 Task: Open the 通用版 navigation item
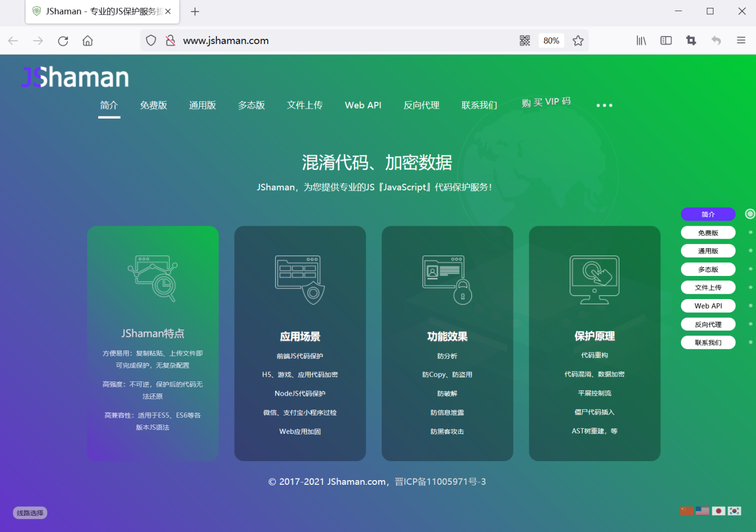(x=203, y=105)
